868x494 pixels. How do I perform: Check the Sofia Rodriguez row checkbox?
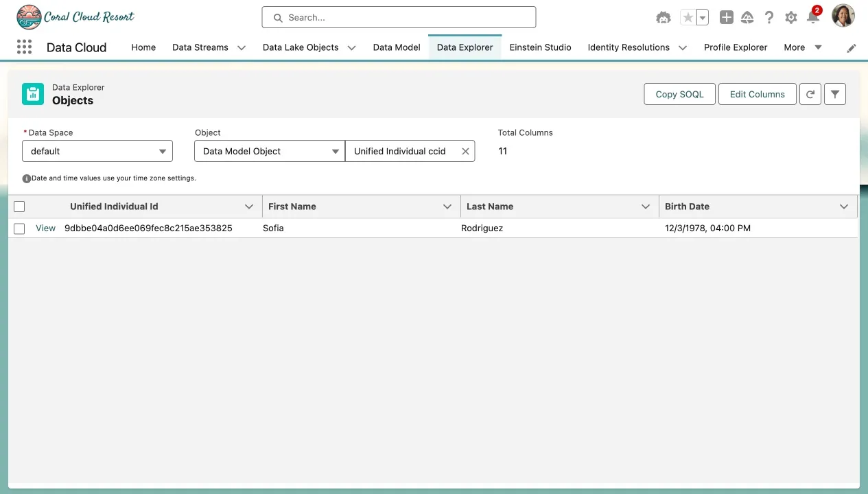[19, 228]
